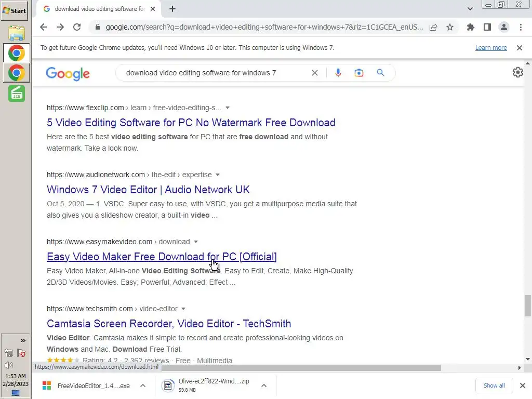
Task: Open 5 Video Editing Software for PC result
Action: (x=191, y=123)
